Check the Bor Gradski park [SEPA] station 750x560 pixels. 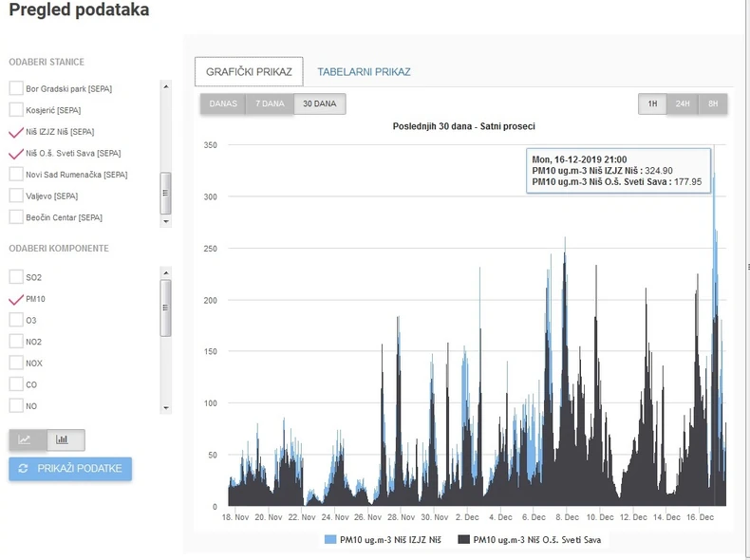[x=16, y=88]
